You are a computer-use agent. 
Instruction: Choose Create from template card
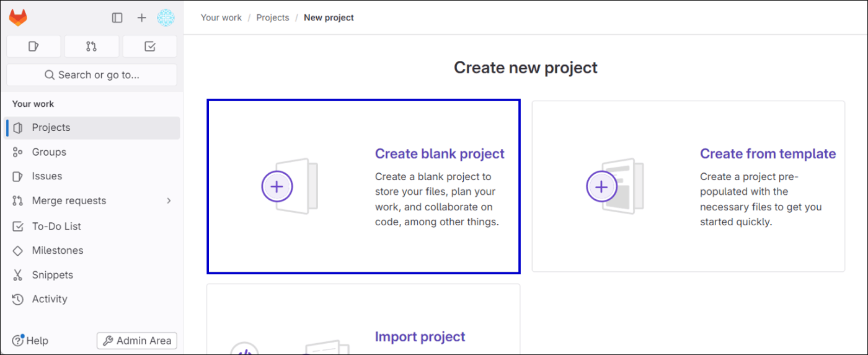pyautogui.click(x=688, y=186)
